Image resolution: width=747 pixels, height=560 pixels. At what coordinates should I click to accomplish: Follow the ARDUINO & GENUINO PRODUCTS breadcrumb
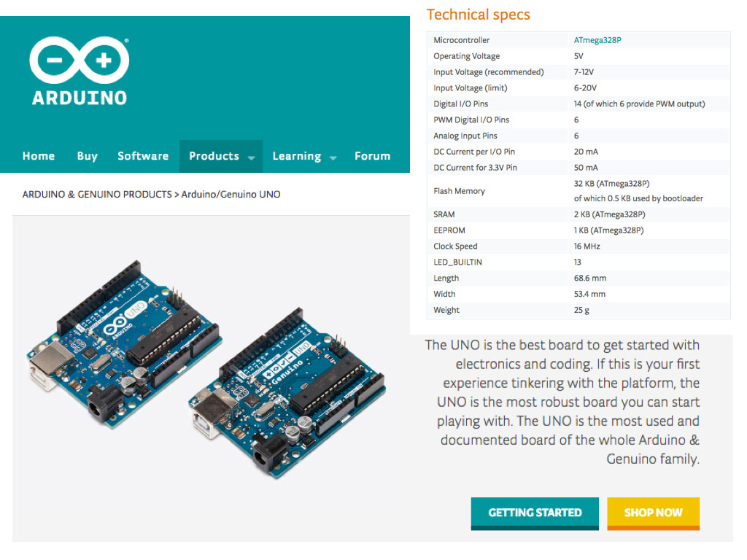point(97,194)
